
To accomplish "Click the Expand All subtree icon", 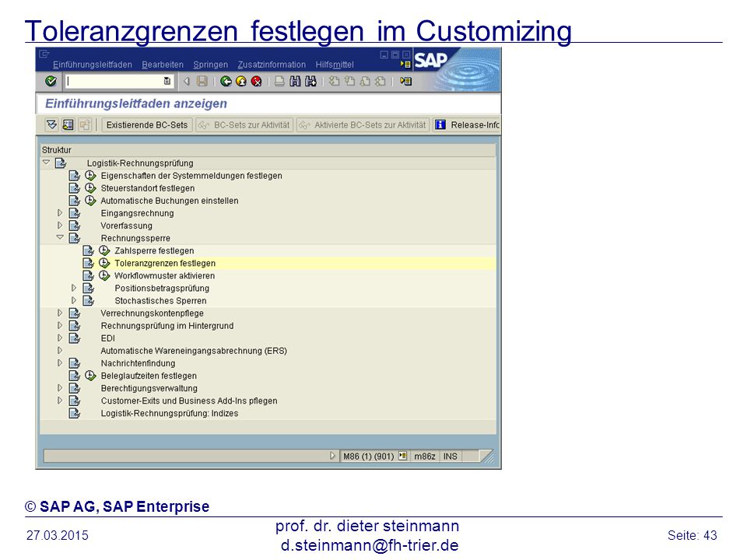I will 51,124.
